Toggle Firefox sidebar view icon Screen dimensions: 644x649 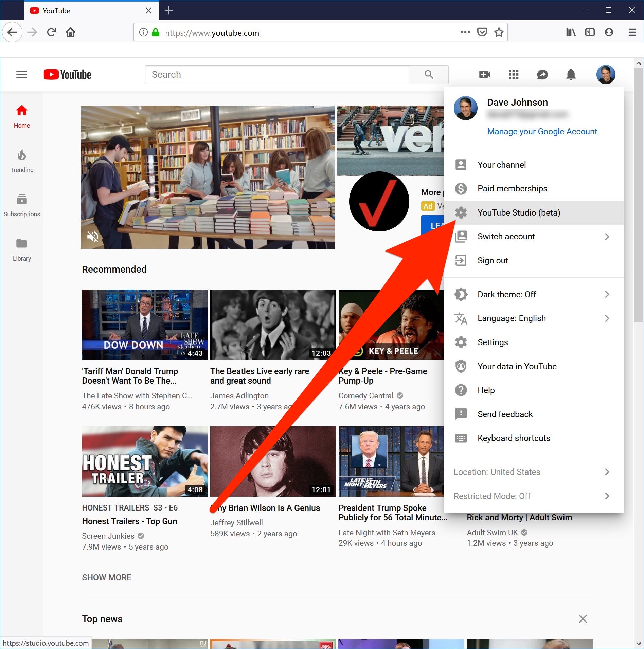(x=590, y=32)
